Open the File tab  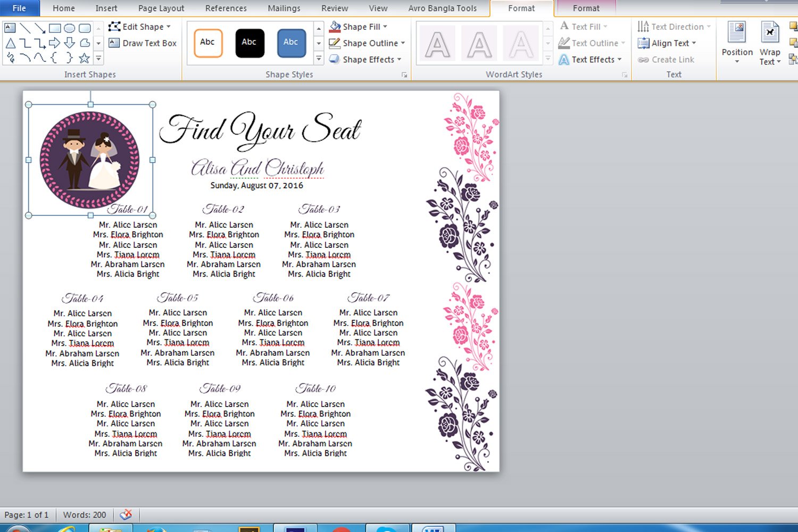click(x=19, y=9)
